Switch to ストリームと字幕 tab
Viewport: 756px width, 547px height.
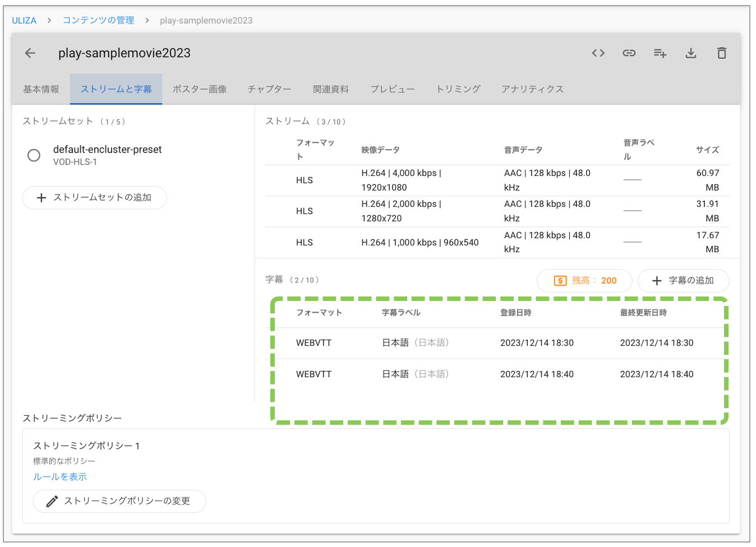click(x=116, y=89)
